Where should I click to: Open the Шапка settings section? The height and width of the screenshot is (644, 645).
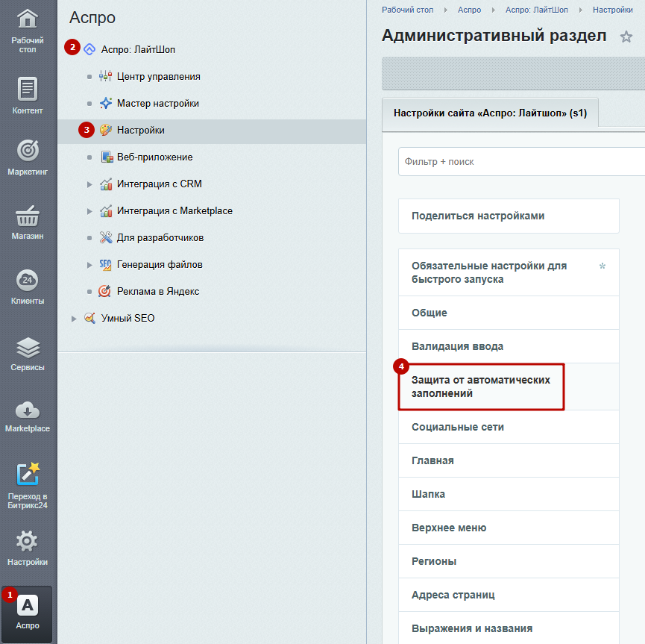pyautogui.click(x=509, y=494)
